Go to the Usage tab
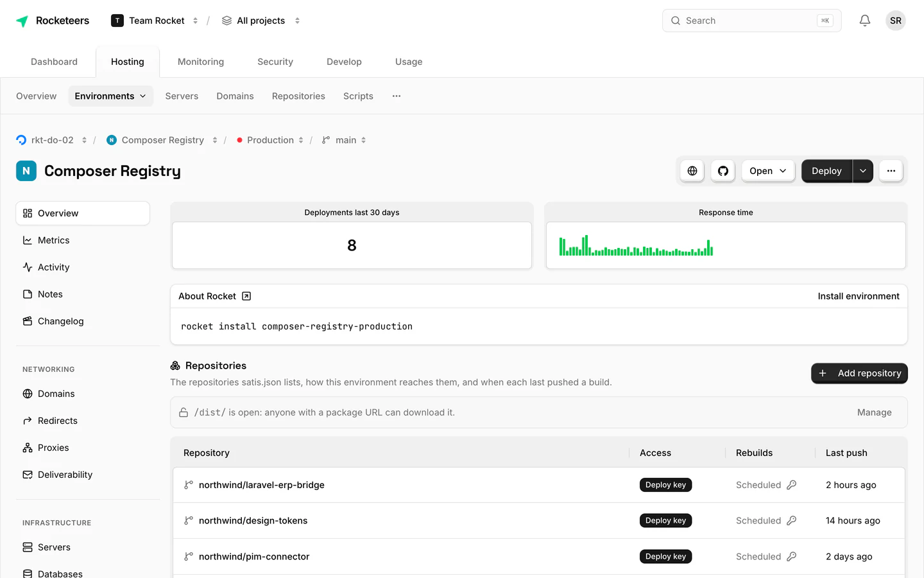This screenshot has width=924, height=578. tap(409, 62)
